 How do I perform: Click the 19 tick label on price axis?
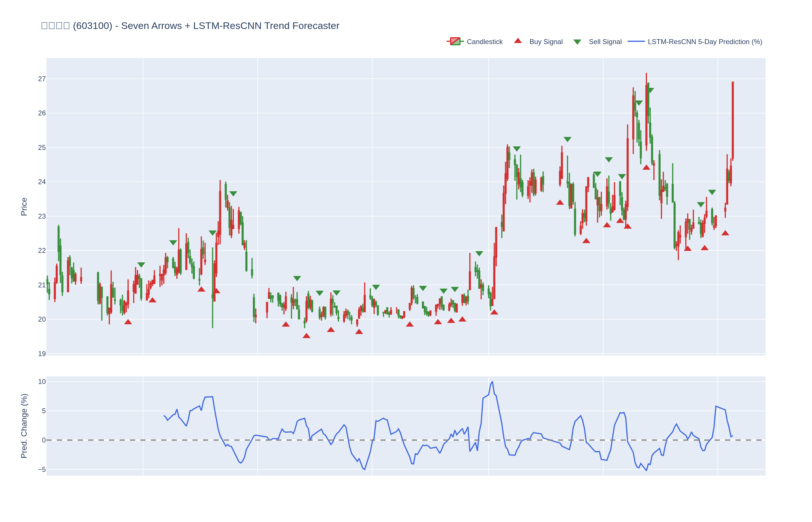[42, 354]
